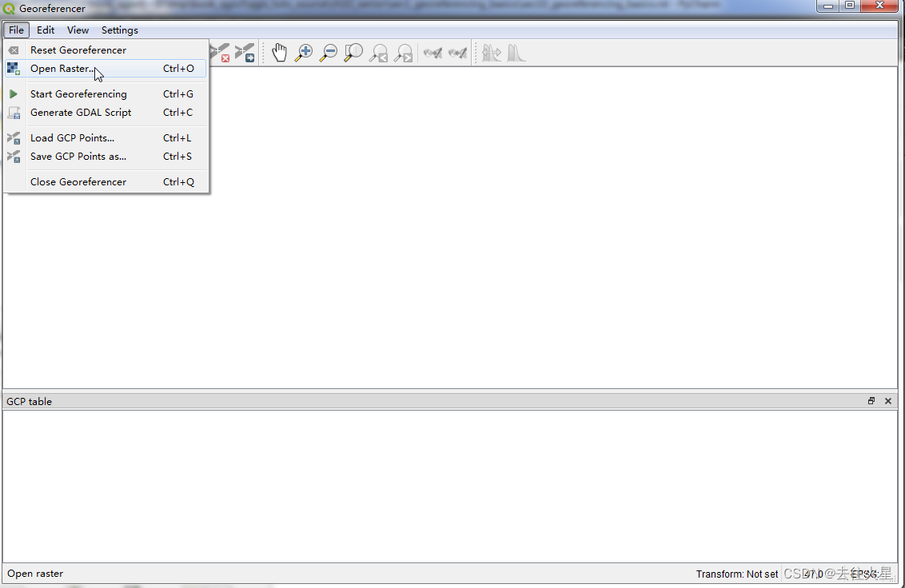This screenshot has width=905, height=588.
Task: Click the raster icon beside Open Raster
Action: (14, 69)
